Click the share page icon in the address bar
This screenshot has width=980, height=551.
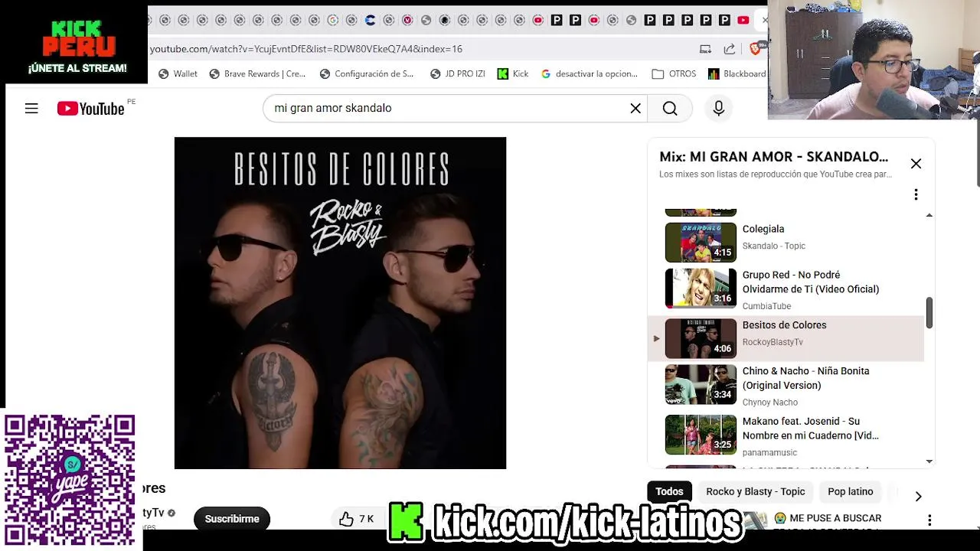pyautogui.click(x=729, y=49)
